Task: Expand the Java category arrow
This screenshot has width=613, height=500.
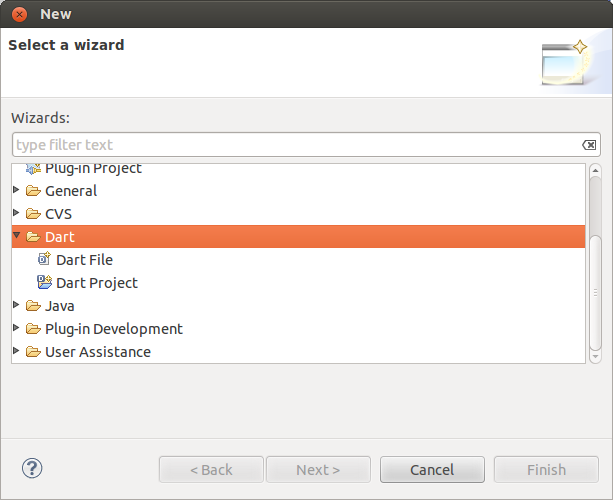Action: pyautogui.click(x=16, y=305)
